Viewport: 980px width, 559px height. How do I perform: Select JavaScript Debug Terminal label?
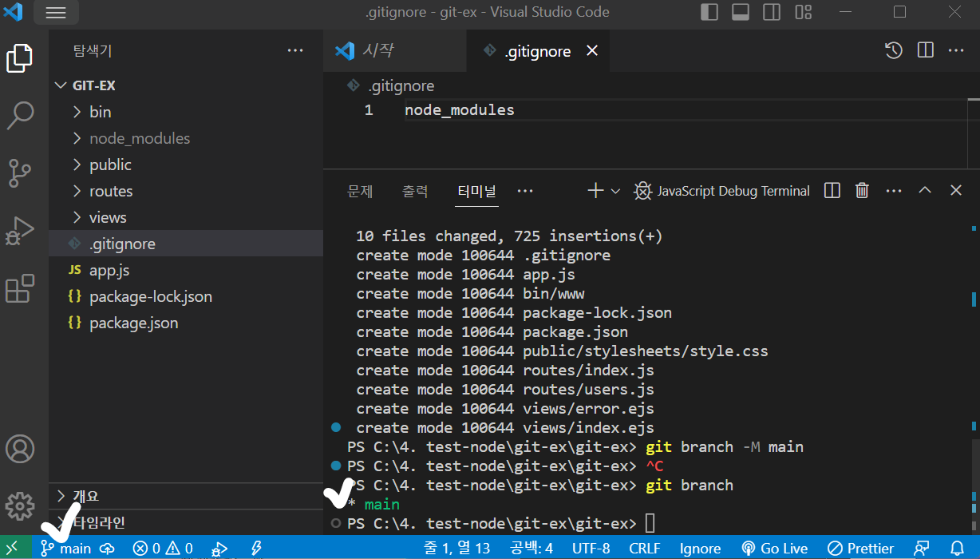(733, 191)
